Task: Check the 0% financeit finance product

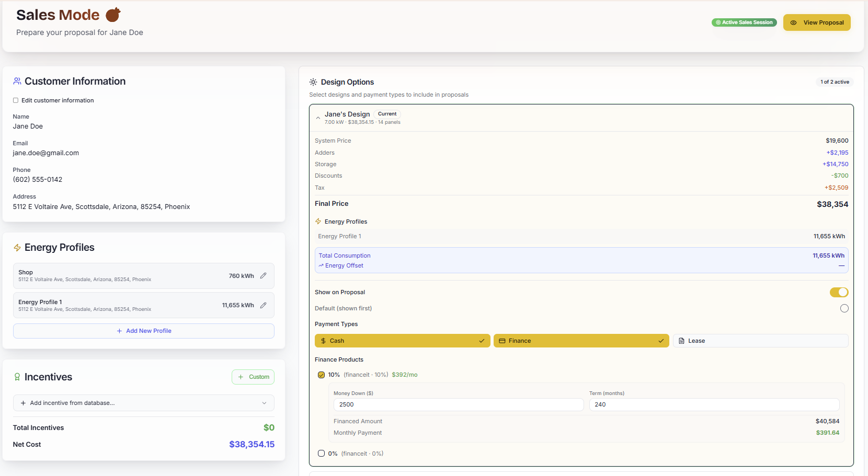Action: pyautogui.click(x=322, y=454)
